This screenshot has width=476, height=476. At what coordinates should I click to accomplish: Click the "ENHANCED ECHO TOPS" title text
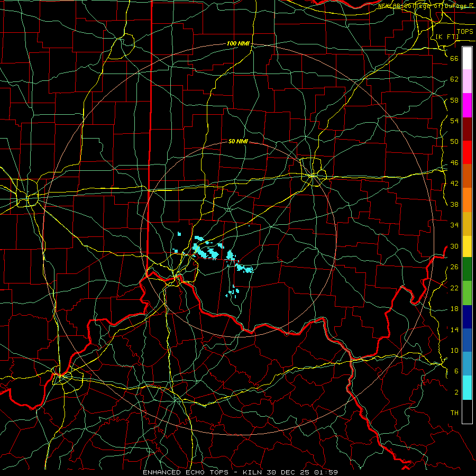pyautogui.click(x=186, y=472)
